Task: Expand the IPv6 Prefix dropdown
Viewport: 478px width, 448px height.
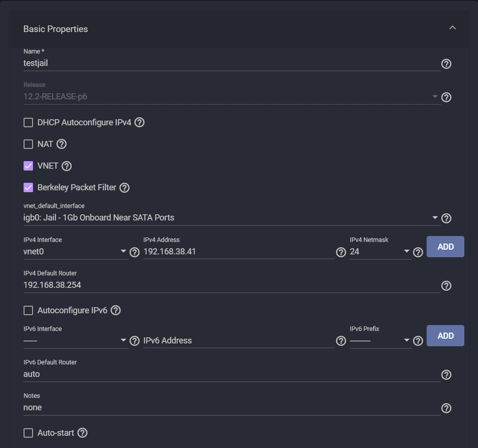Action: 380,341
